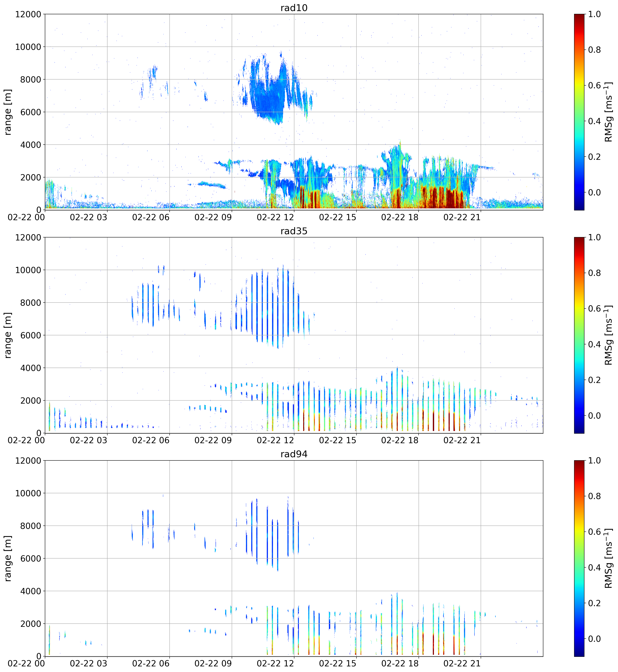This screenshot has width=618, height=672.
Task: Click the "02-22 15" time tick under rad94
Action: [338, 664]
